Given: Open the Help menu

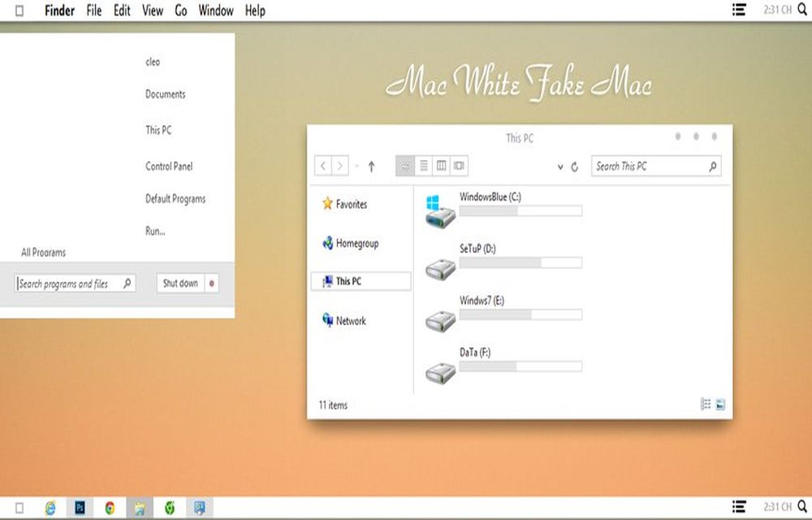Looking at the screenshot, I should (255, 11).
